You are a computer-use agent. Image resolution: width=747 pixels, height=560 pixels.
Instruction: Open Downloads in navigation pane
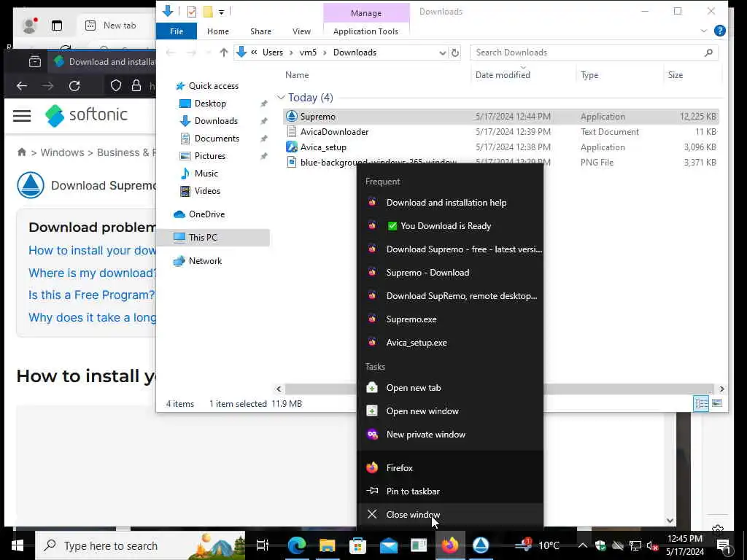[x=216, y=121]
